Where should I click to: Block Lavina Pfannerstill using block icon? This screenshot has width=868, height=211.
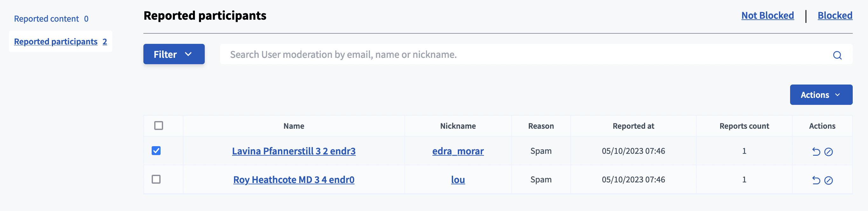[x=828, y=152]
